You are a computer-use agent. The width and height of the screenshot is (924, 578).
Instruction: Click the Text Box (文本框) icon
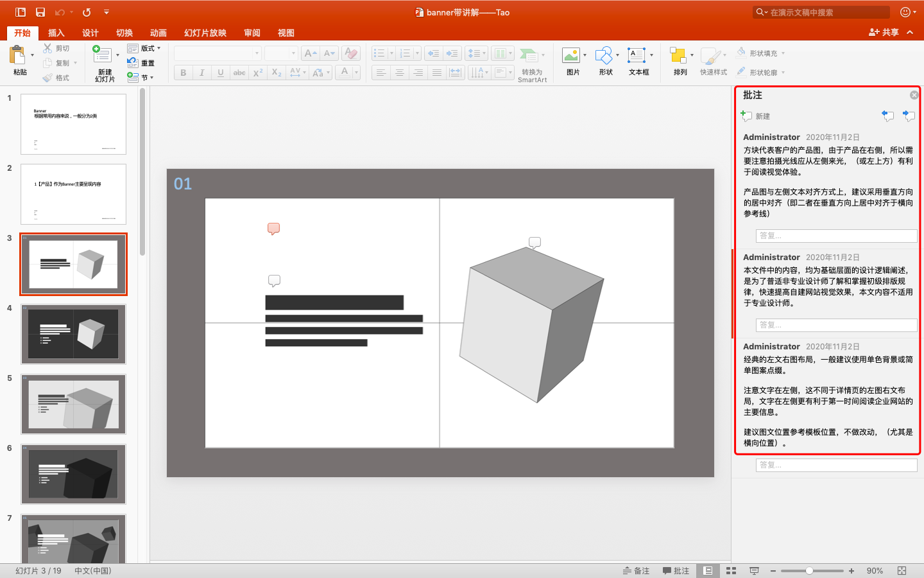coord(637,56)
